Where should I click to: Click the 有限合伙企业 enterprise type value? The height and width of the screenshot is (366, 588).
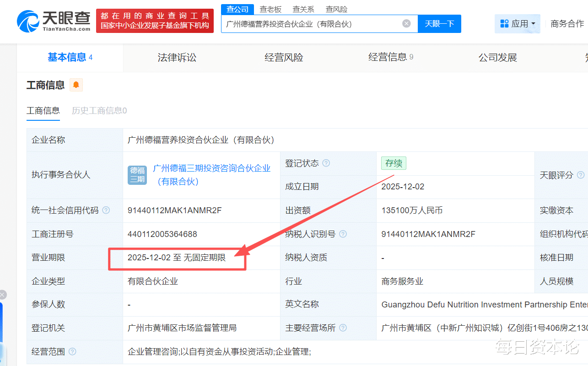pyautogui.click(x=153, y=281)
